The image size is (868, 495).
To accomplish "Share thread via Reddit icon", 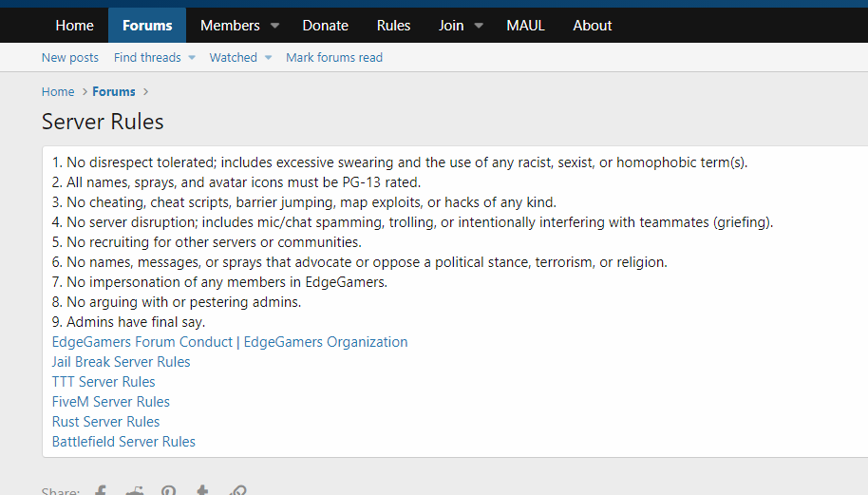I will 135,490.
